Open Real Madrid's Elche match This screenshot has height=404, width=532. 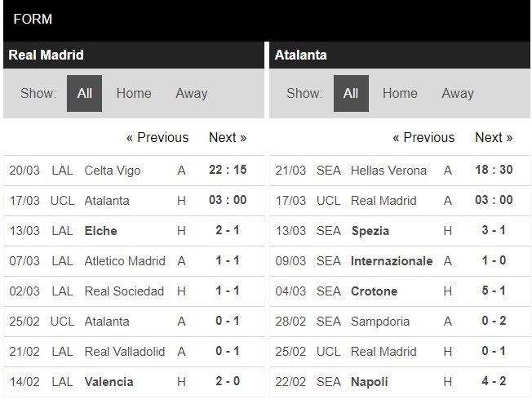click(x=101, y=231)
